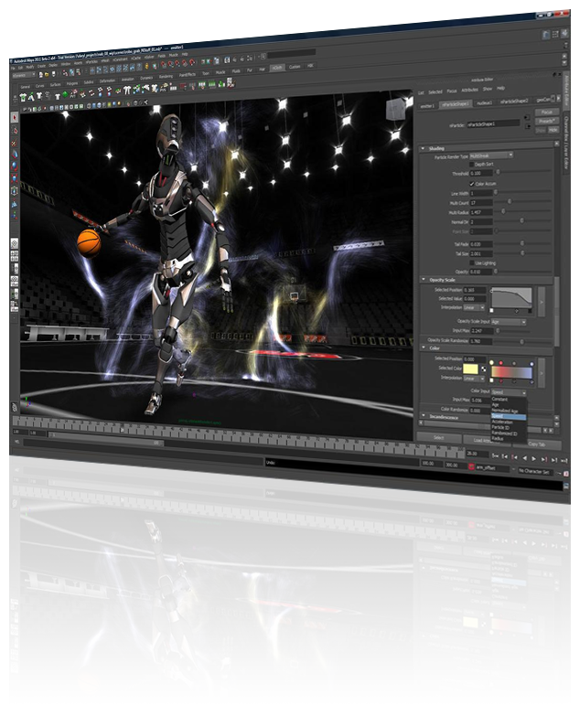Open the nCloth shelf tab
This screenshot has width=580, height=728.
coord(277,68)
